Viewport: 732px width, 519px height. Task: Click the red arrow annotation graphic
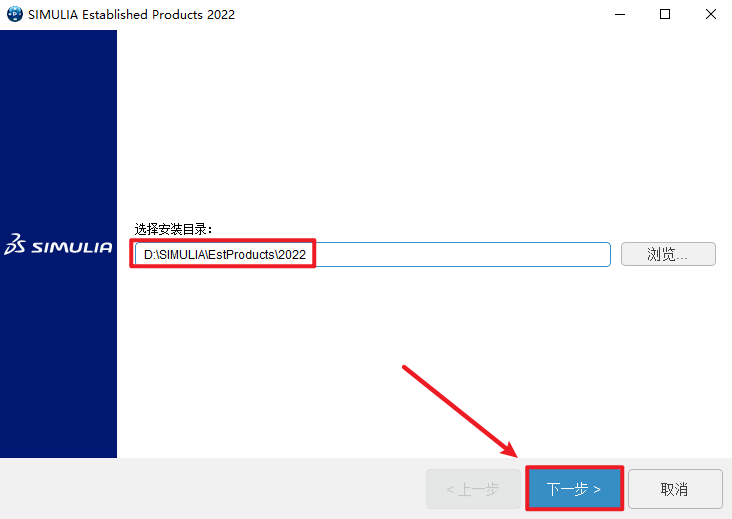point(460,411)
